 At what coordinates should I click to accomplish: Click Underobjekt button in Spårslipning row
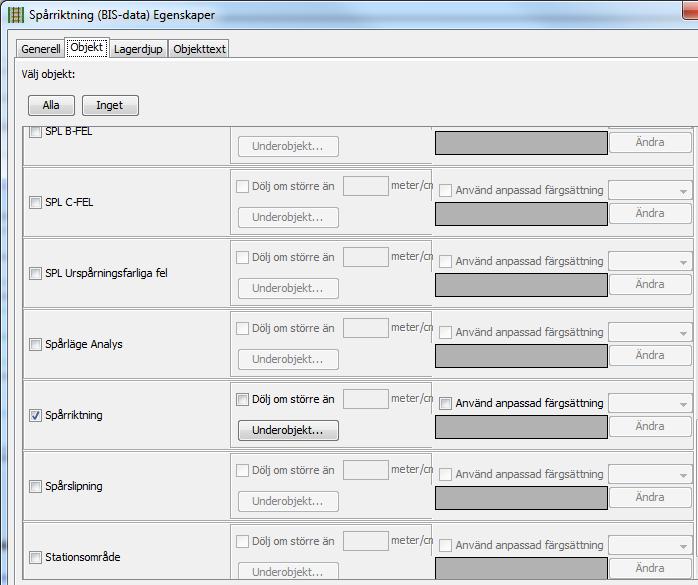tap(288, 501)
